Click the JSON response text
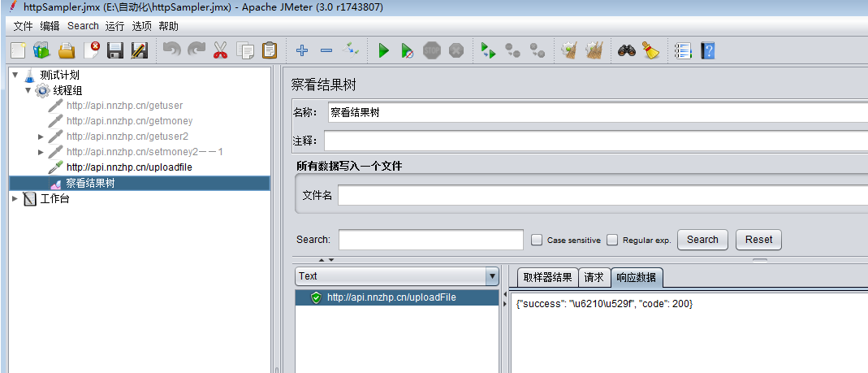The image size is (868, 373). point(604,304)
